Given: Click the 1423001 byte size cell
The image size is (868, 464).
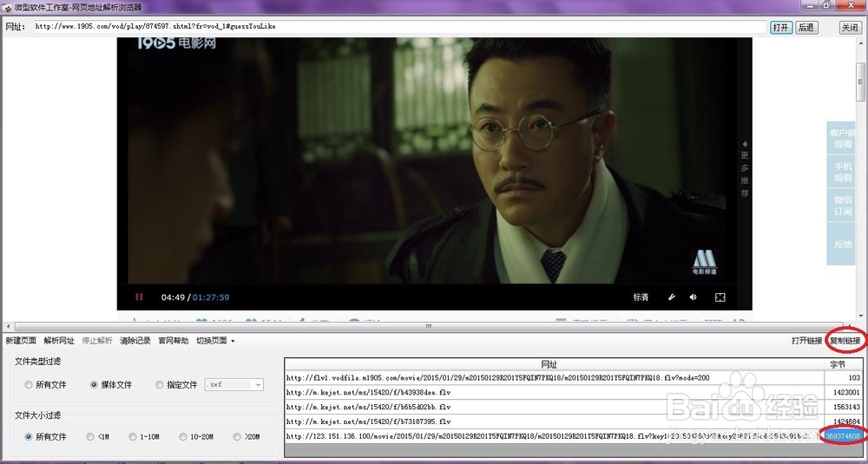Looking at the screenshot, I should pos(843,392).
